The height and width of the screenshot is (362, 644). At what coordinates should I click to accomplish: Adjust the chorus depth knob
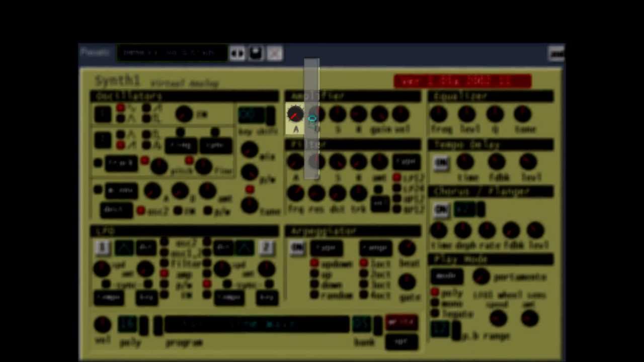(x=462, y=230)
